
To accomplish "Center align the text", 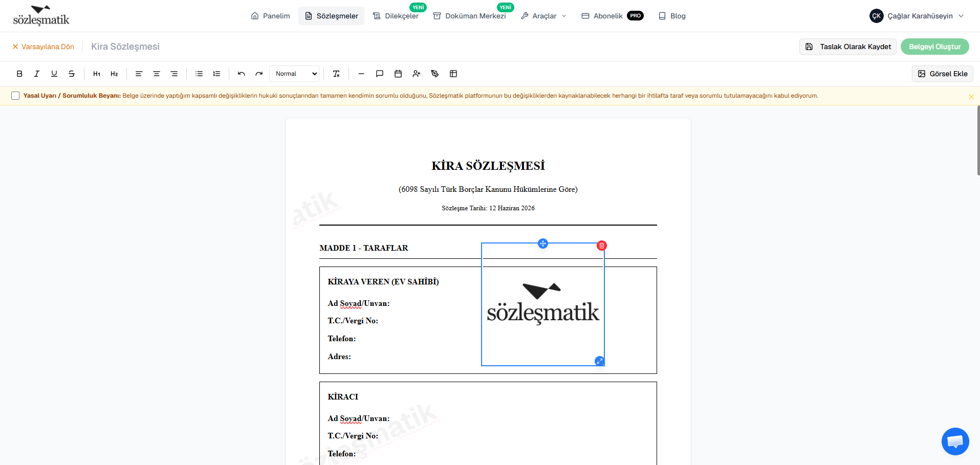I will (x=157, y=74).
